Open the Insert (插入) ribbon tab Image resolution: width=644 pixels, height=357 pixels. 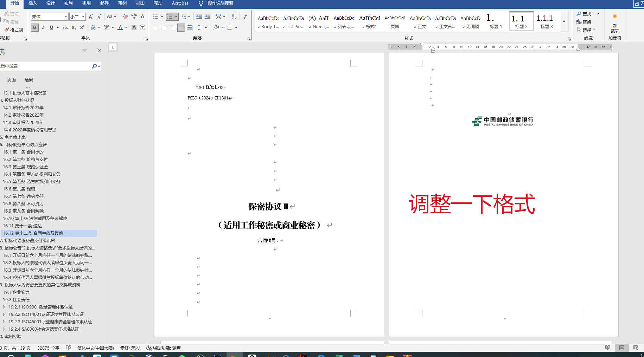pyautogui.click(x=32, y=3)
